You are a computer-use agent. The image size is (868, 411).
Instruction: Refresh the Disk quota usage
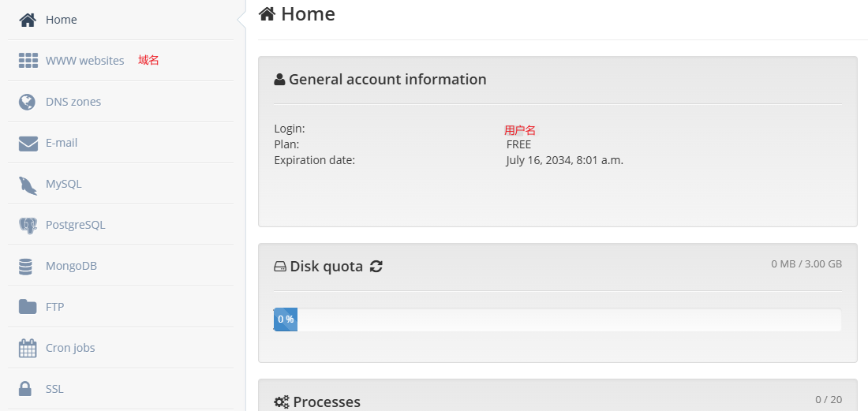(376, 267)
